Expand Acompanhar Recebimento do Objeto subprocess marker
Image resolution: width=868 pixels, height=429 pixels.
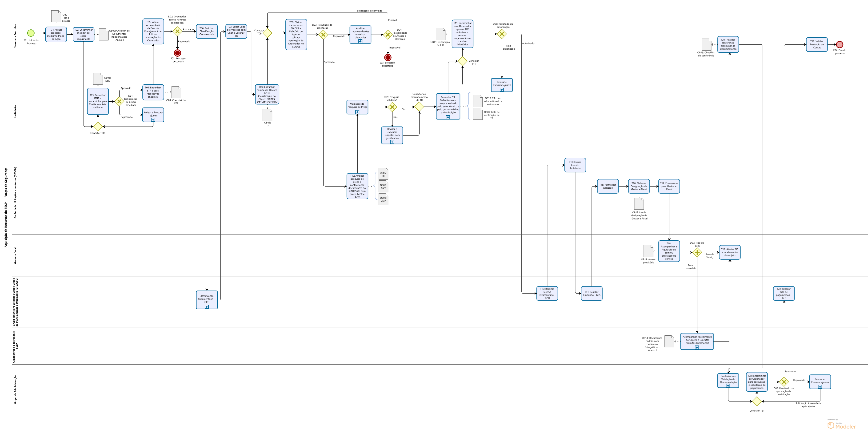(697, 348)
